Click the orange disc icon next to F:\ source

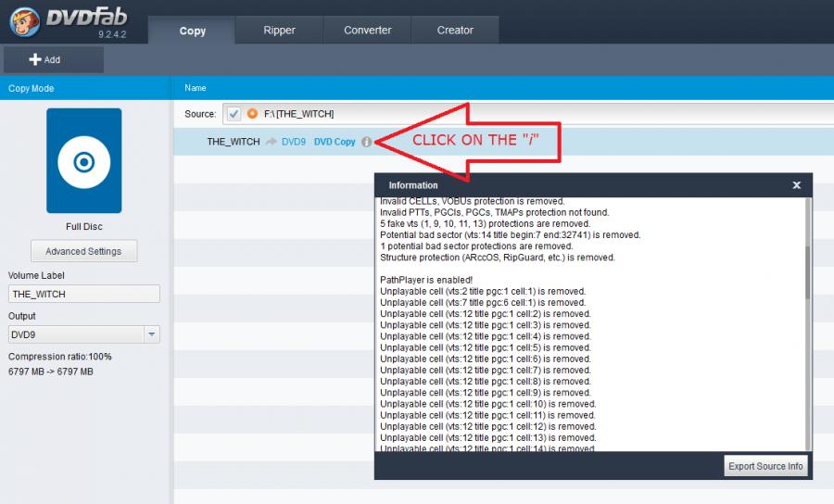[252, 114]
